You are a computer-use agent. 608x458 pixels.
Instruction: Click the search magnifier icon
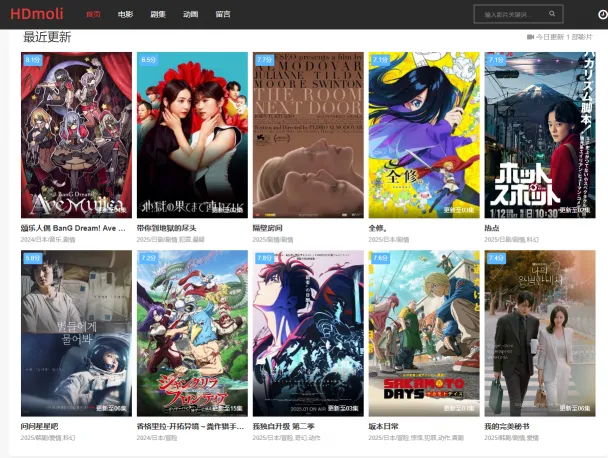552,14
